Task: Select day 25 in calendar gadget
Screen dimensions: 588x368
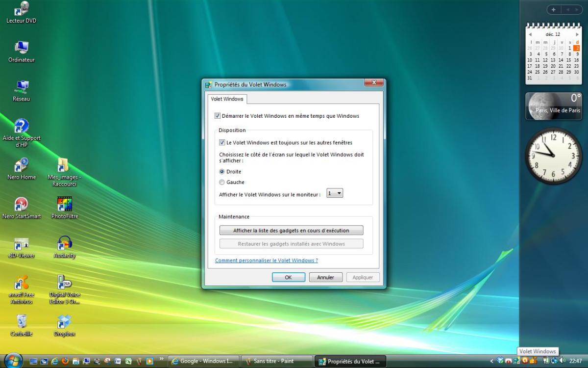Action: coord(538,72)
